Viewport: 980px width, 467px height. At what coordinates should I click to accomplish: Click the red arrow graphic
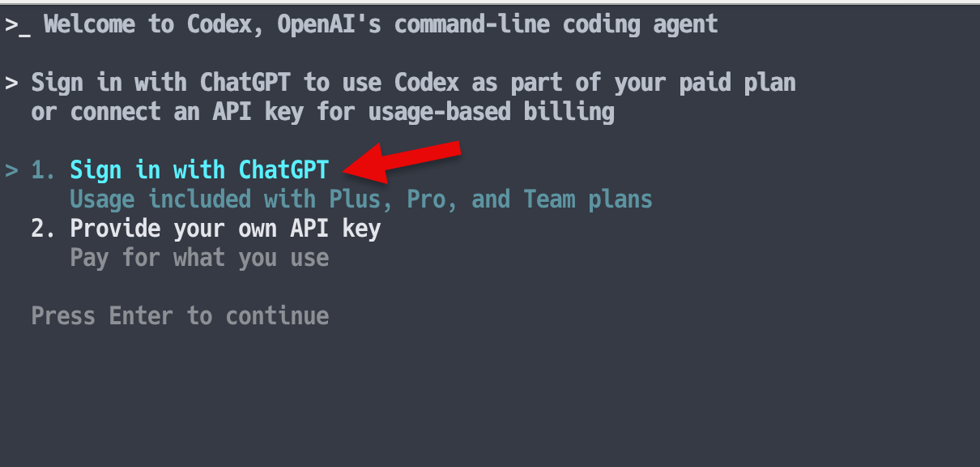[405, 162]
